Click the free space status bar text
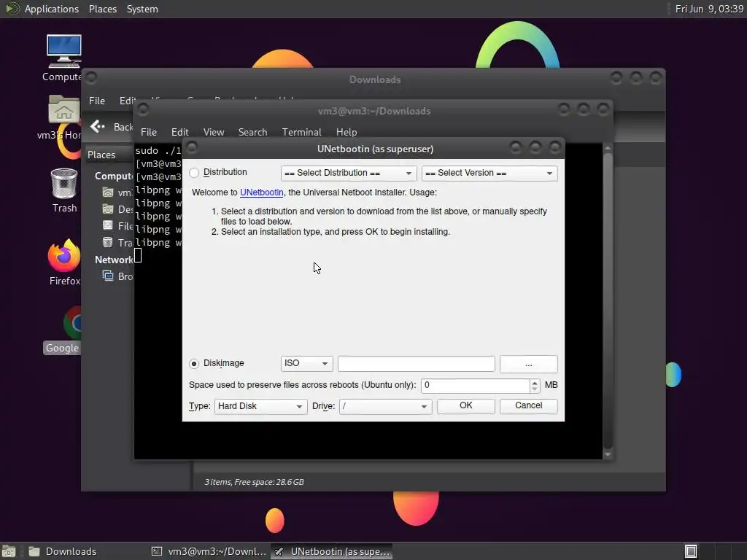This screenshot has height=560, width=747. point(254,482)
